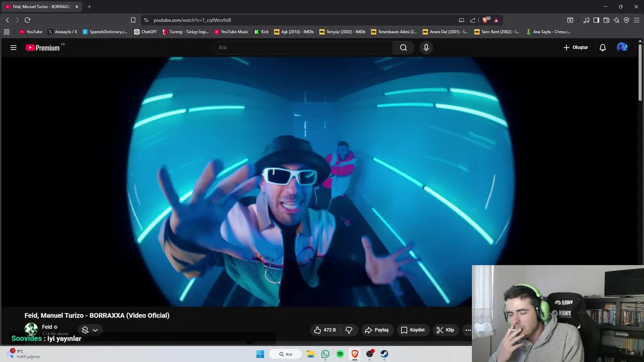Open the Feid channel avatar
The height and width of the screenshot is (362, 644).
tap(31, 330)
